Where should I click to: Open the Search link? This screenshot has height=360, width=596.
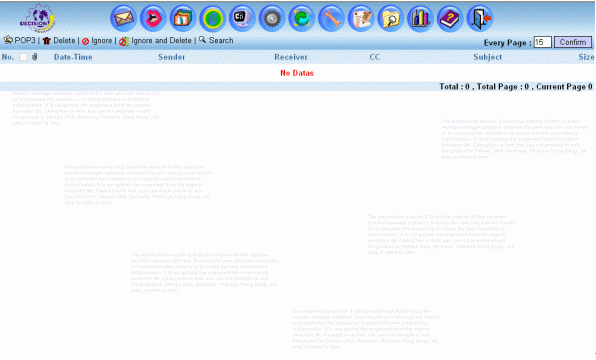tap(221, 40)
